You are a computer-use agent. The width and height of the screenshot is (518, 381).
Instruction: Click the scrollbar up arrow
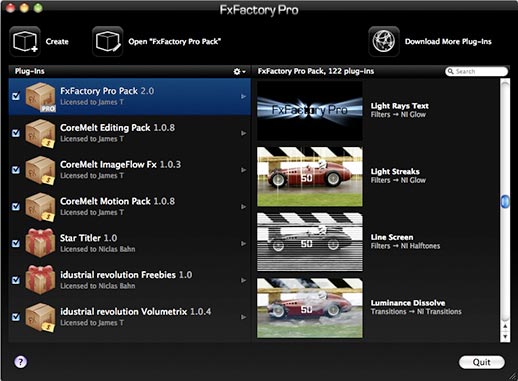click(505, 326)
